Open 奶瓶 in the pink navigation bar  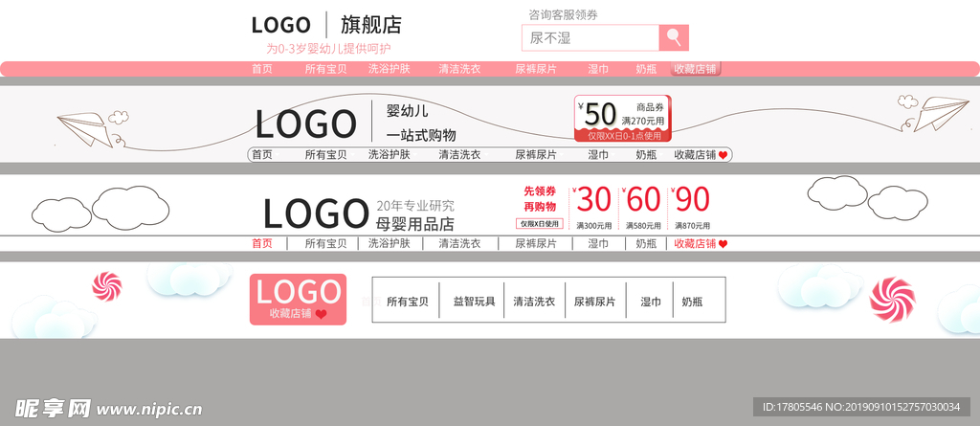coord(646,69)
